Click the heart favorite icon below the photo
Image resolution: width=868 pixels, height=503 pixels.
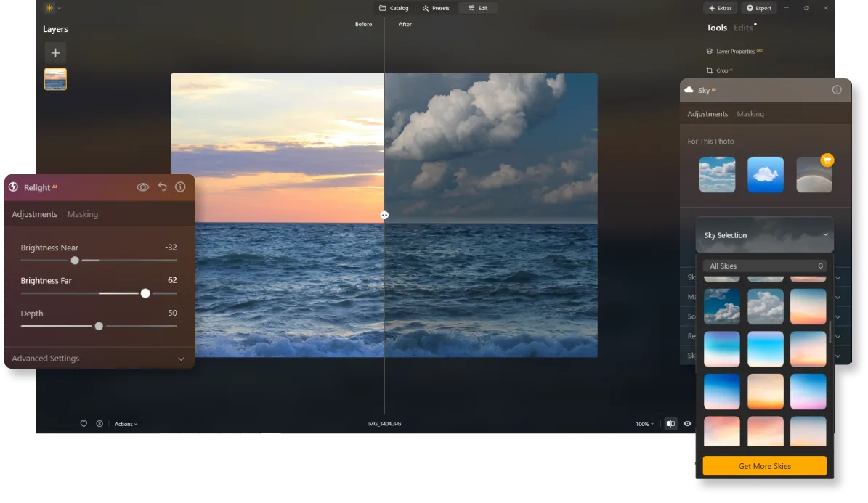84,424
